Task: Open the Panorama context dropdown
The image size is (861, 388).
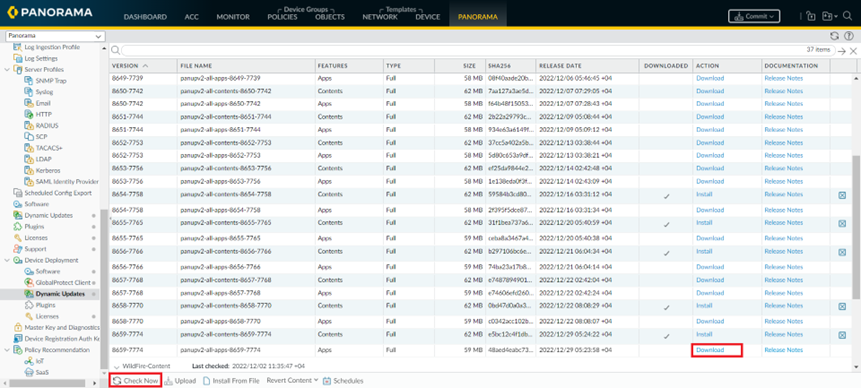Action: pos(54,36)
